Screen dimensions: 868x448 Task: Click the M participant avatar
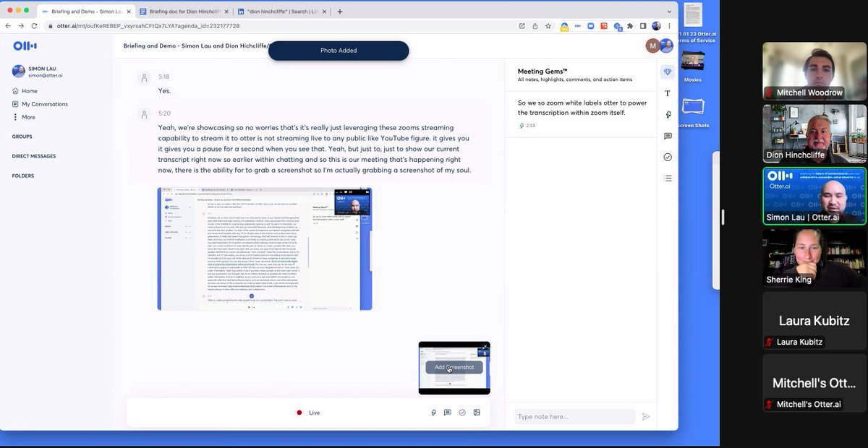(x=653, y=46)
